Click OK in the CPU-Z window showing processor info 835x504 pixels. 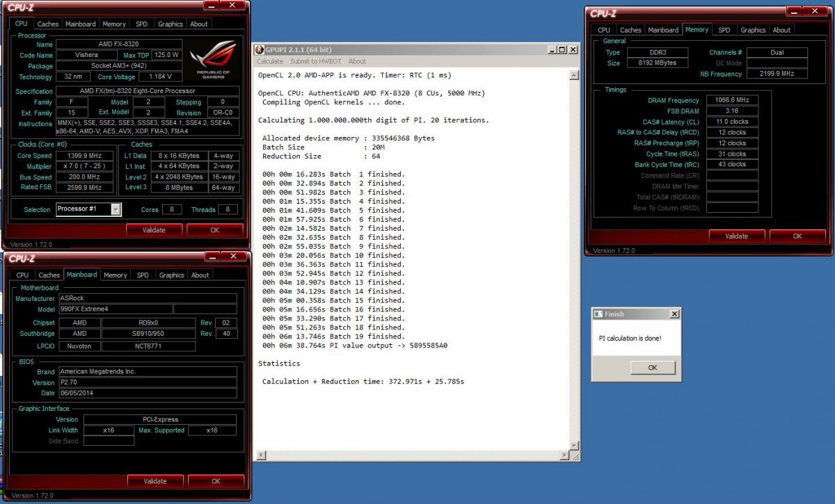214,230
